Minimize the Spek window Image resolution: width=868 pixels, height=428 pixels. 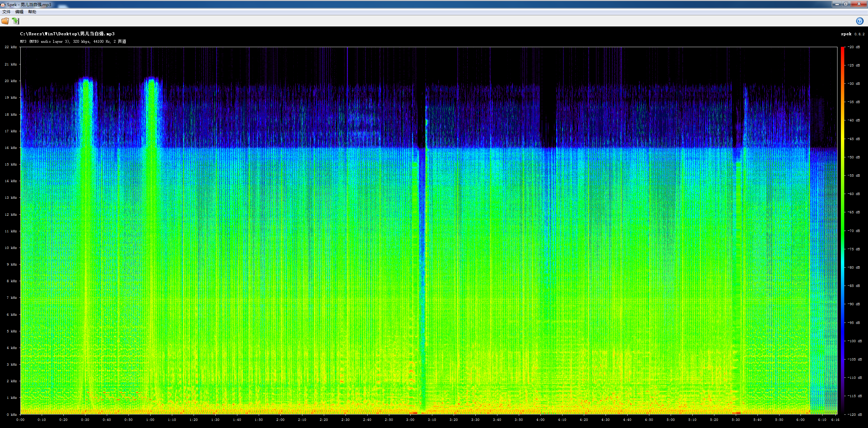(837, 4)
